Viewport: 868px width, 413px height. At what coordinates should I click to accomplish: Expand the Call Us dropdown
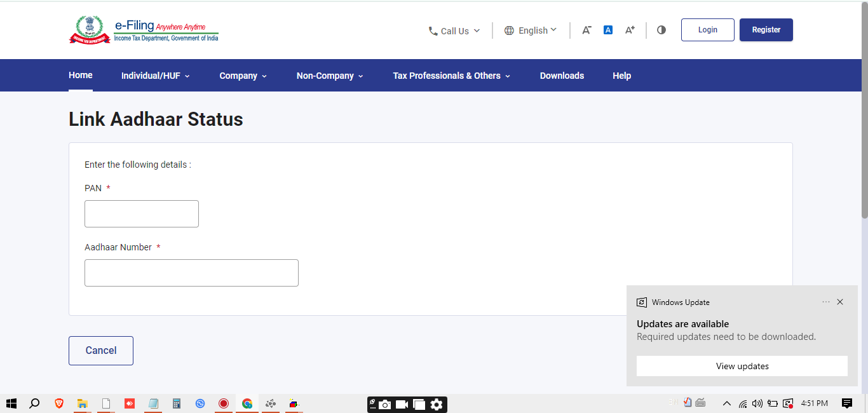pyautogui.click(x=454, y=30)
